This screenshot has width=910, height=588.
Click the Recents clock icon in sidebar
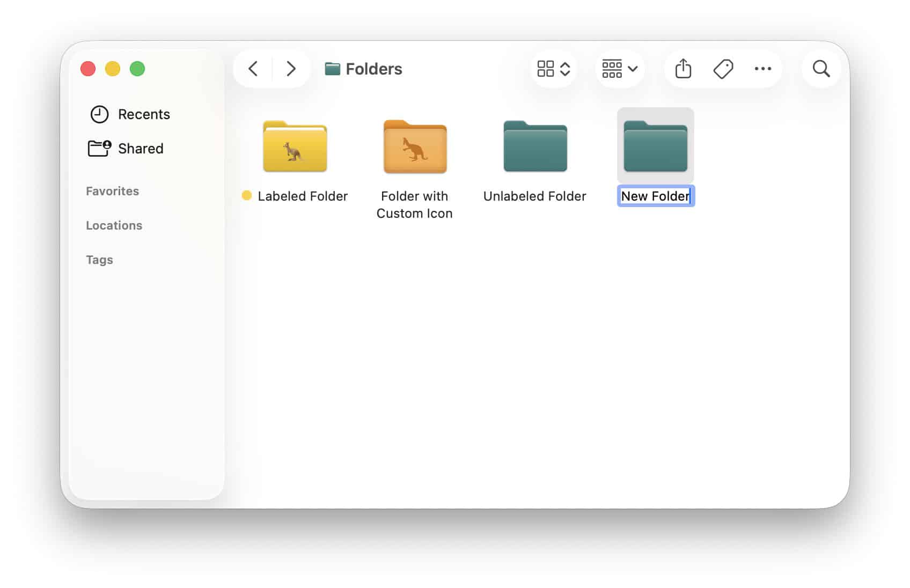[99, 114]
